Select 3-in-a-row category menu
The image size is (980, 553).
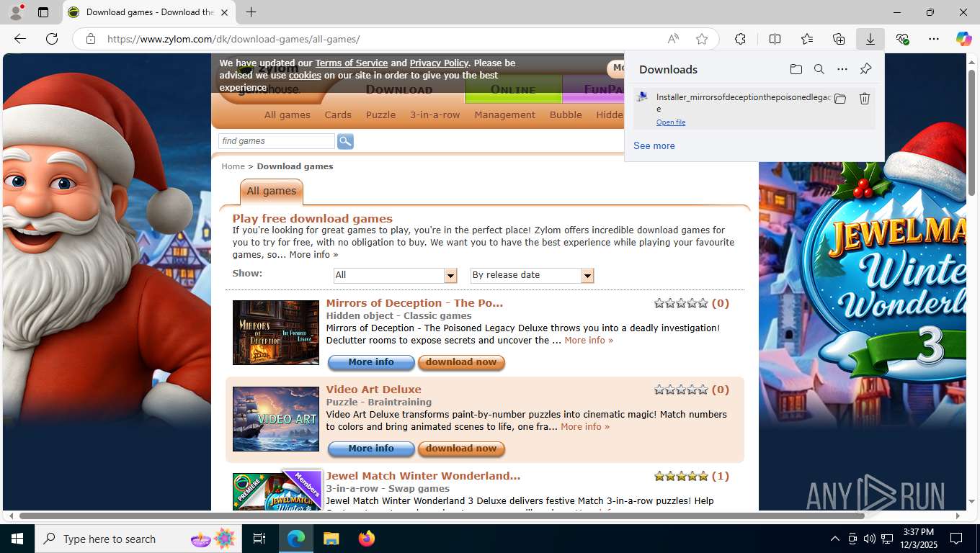(435, 114)
